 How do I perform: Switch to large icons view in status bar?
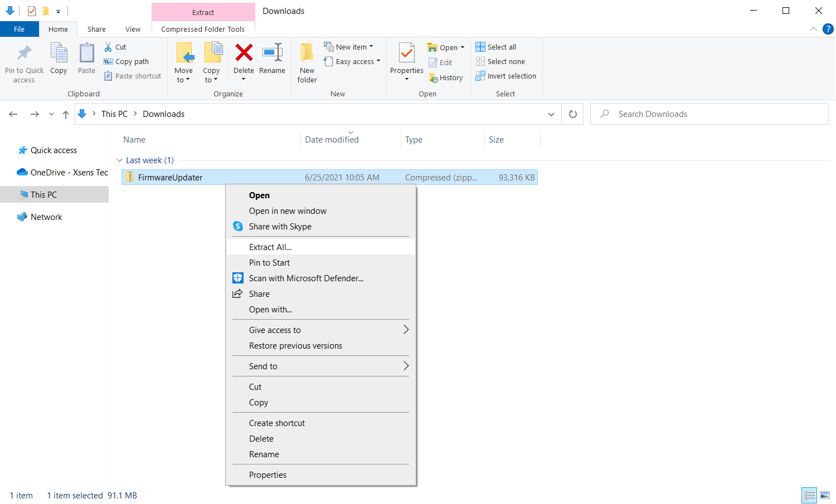[x=825, y=495]
